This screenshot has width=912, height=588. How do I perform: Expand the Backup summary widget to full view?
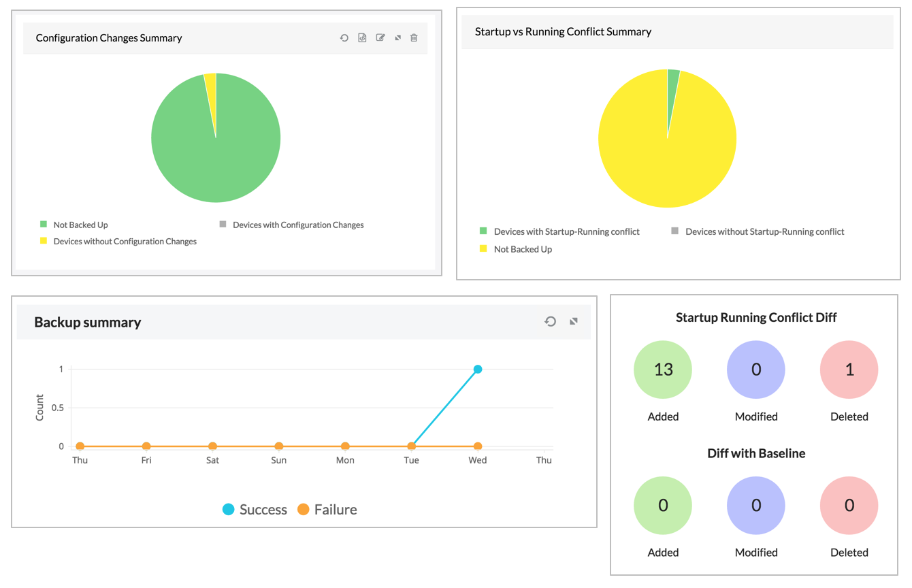[574, 321]
